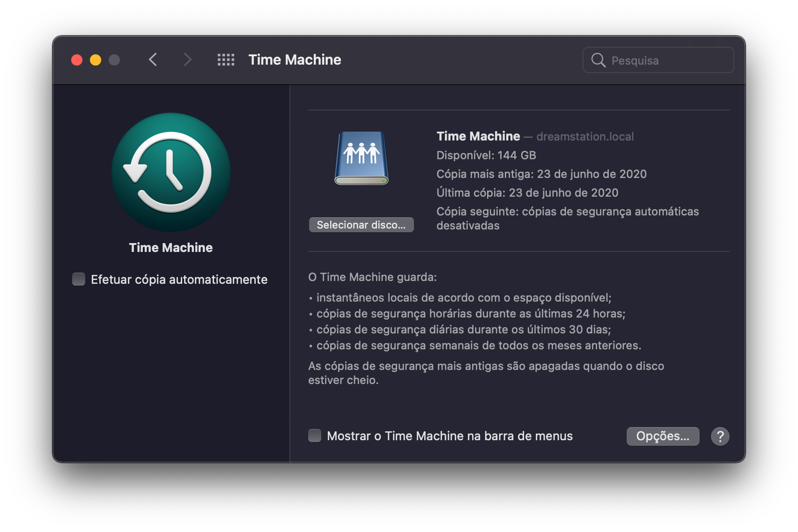Viewport: 798px width, 532px height.
Task: Click the magnifier icon in search field
Action: pyautogui.click(x=598, y=60)
